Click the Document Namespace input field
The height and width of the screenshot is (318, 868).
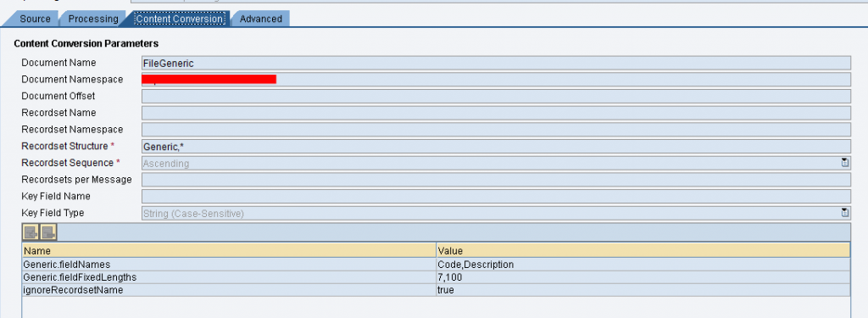(x=496, y=80)
